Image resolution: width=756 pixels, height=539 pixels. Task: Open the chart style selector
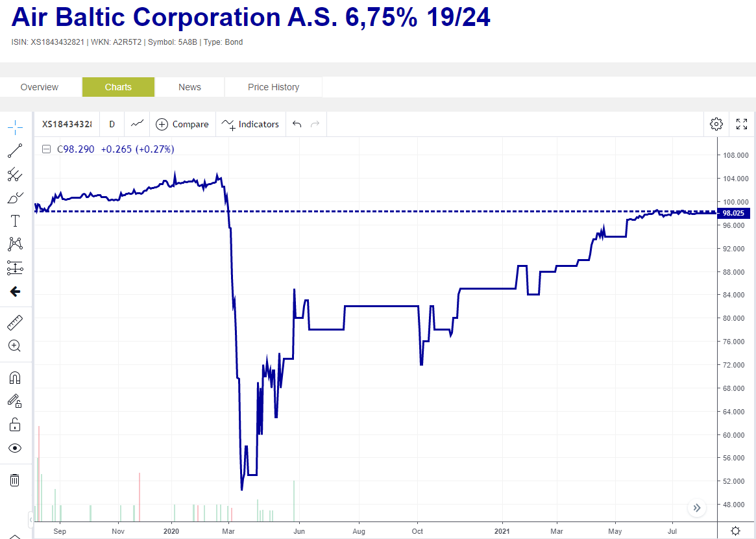click(137, 124)
